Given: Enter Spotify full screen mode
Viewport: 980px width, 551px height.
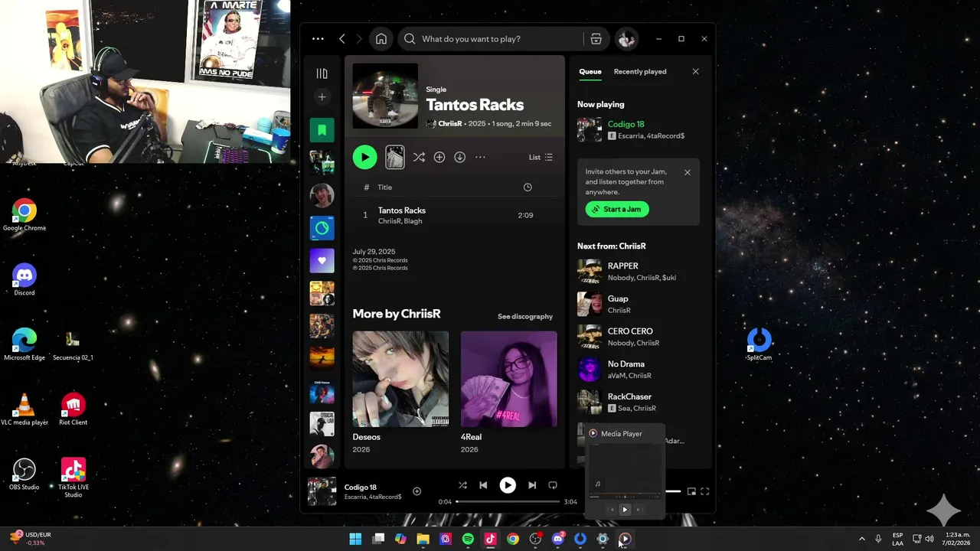Looking at the screenshot, I should click(x=704, y=491).
